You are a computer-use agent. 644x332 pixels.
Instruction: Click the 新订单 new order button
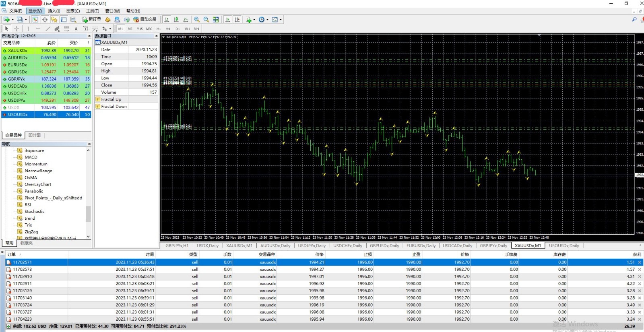pyautogui.click(x=92, y=19)
